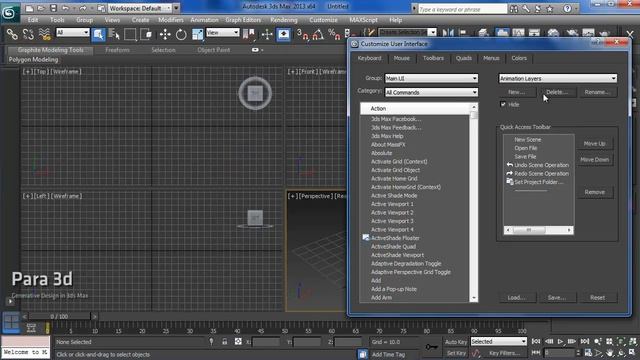Click the Set Keys large key icon

tap(431, 347)
